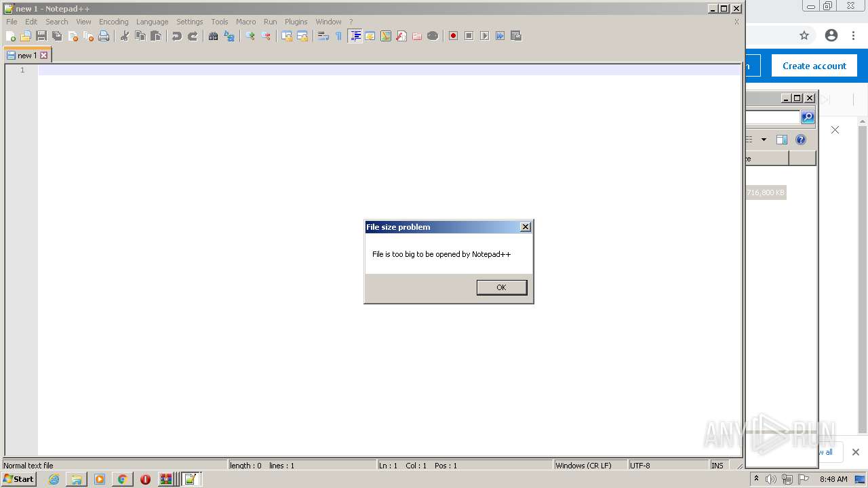Click the Redo arrow icon
Viewport: 868px width, 488px height.
pos(193,36)
